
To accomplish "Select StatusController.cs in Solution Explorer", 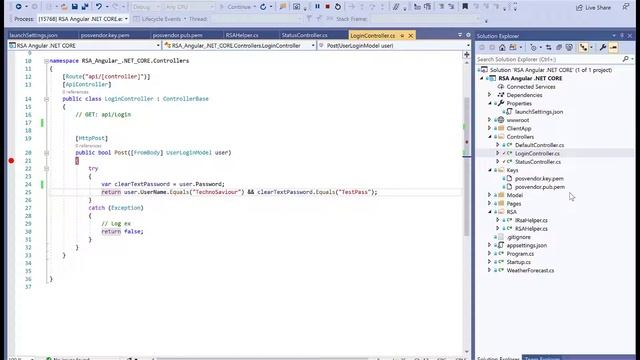I will pos(538,162).
